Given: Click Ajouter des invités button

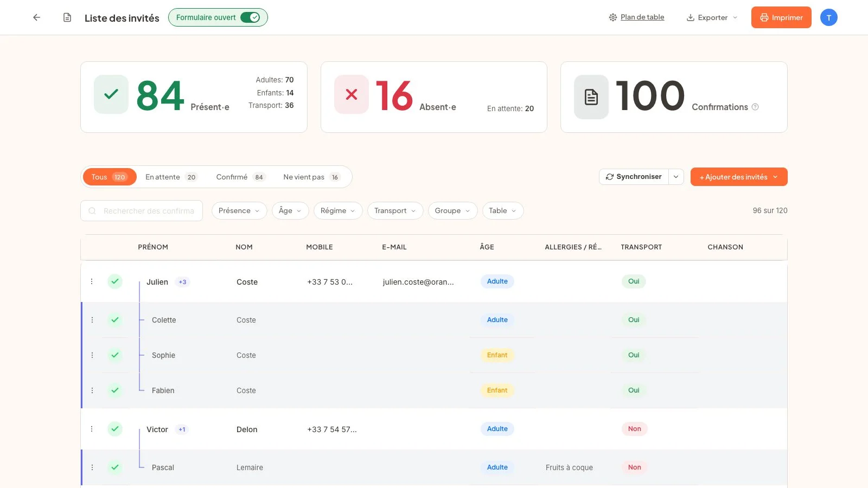Looking at the screenshot, I should click(x=739, y=177).
